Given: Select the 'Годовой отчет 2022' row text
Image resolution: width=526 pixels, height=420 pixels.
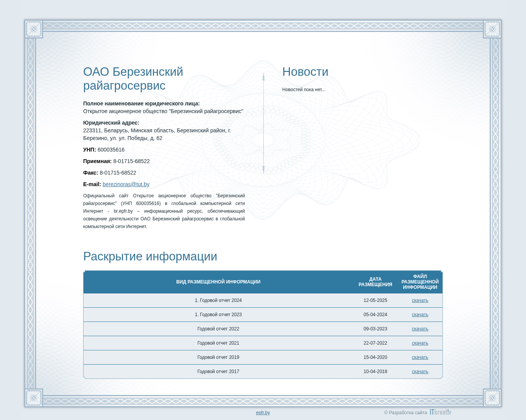Looking at the screenshot, I should (x=218, y=329).
